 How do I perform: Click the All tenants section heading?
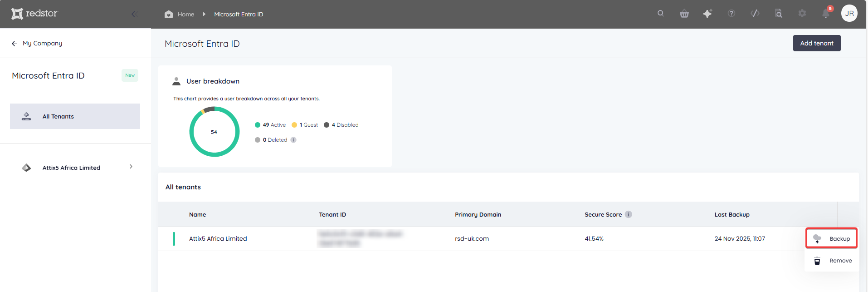pos(183,187)
